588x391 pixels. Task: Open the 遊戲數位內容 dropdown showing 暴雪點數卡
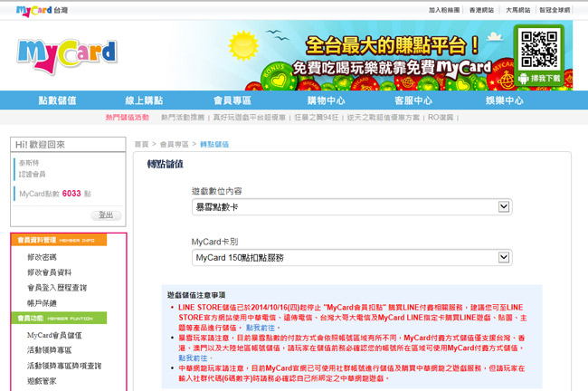click(x=352, y=207)
